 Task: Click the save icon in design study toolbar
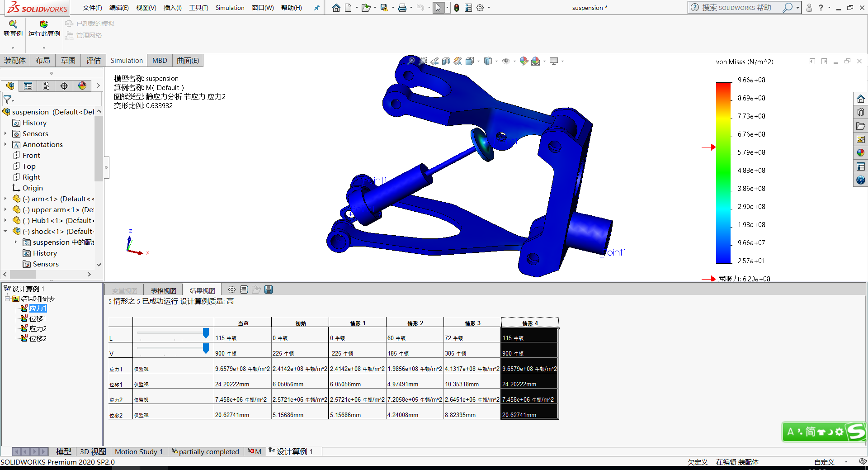tap(269, 290)
